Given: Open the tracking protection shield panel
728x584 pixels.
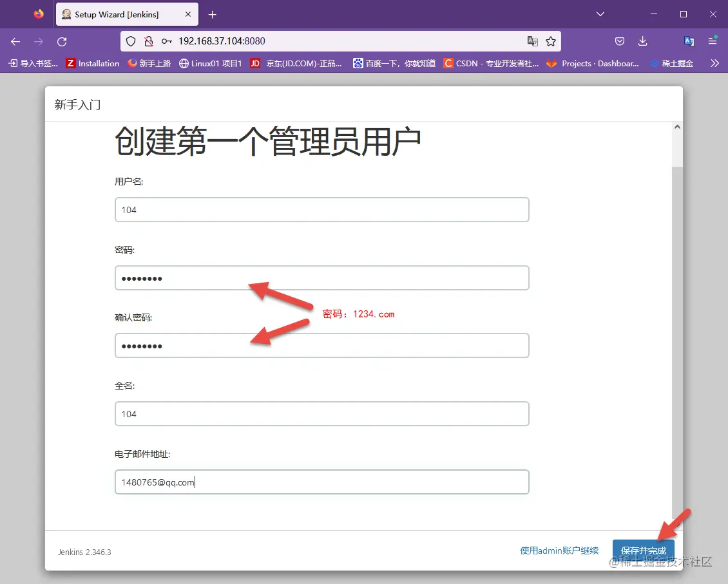Looking at the screenshot, I should [x=132, y=41].
